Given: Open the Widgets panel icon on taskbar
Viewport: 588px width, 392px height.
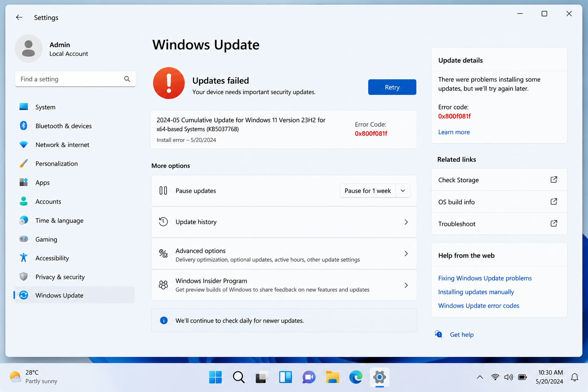Looking at the screenshot, I should coord(286,377).
